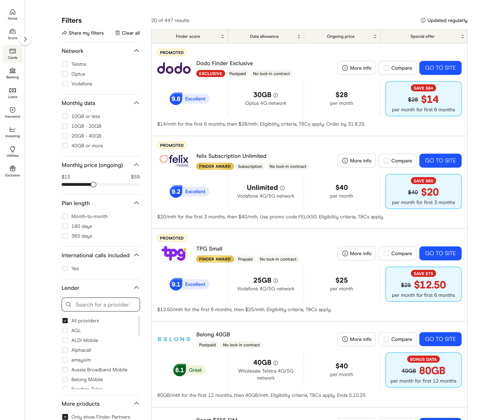Collapse the Plan length filter section
The image size is (504, 420).
[136, 203]
